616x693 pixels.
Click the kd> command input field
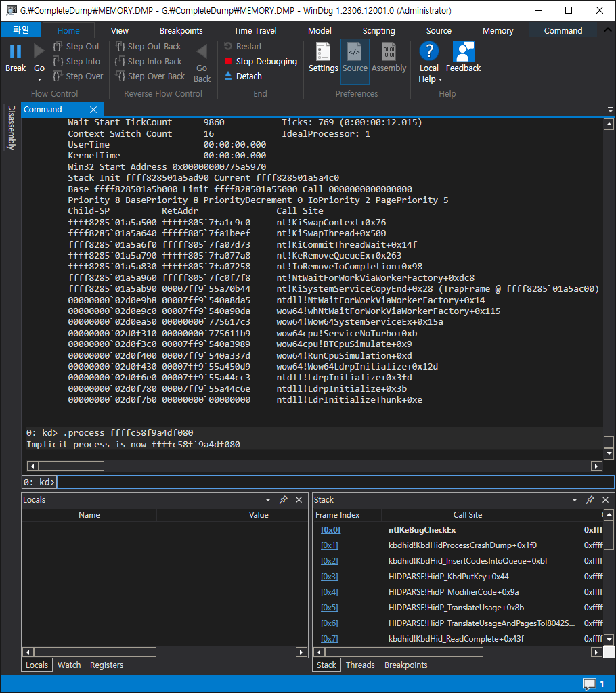point(335,482)
